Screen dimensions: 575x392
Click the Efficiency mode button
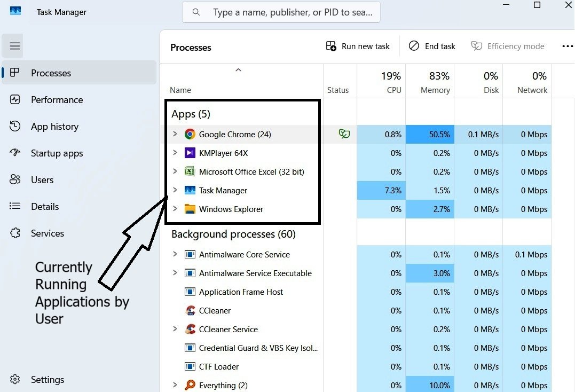tap(508, 46)
